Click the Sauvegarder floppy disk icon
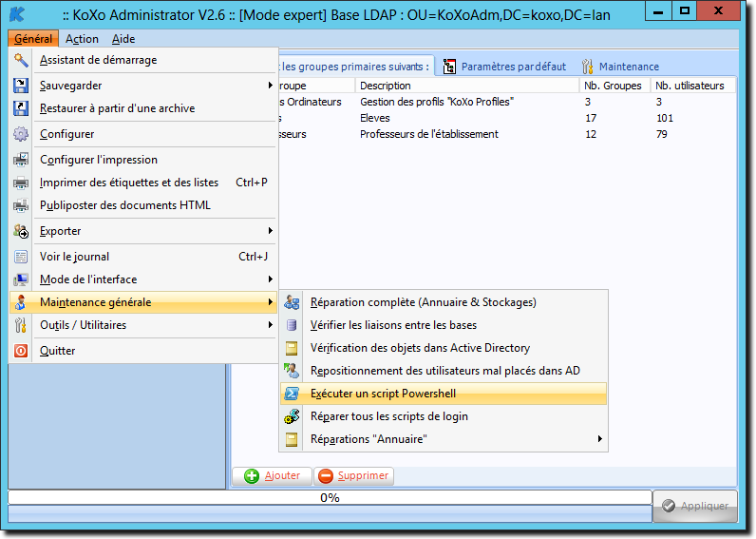Screen dimensions: 756x539 click(x=21, y=86)
